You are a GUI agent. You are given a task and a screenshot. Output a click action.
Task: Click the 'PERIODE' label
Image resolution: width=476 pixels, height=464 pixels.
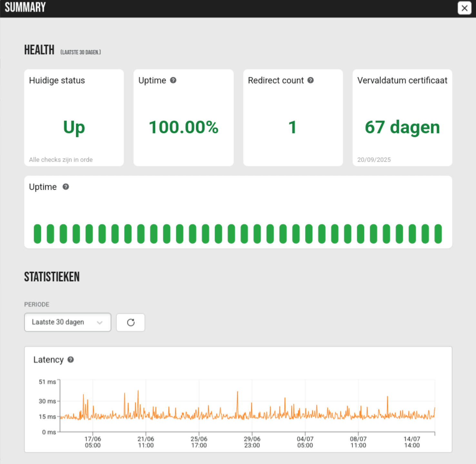pos(37,304)
